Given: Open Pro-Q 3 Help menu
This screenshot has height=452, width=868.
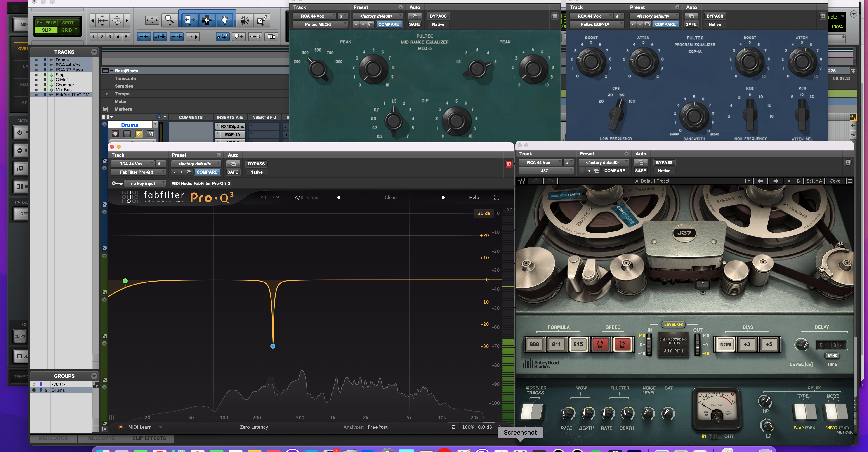Looking at the screenshot, I should point(474,197).
